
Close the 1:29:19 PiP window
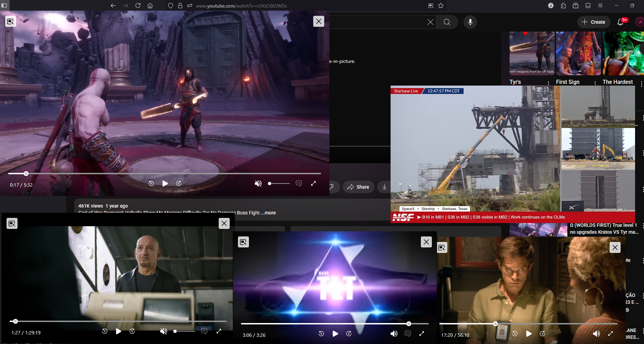point(224,223)
